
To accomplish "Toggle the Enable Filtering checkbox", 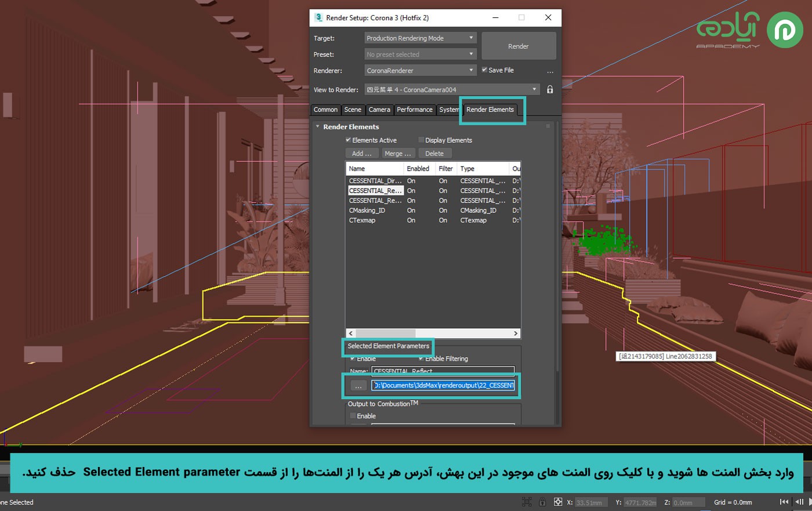I will click(x=421, y=358).
